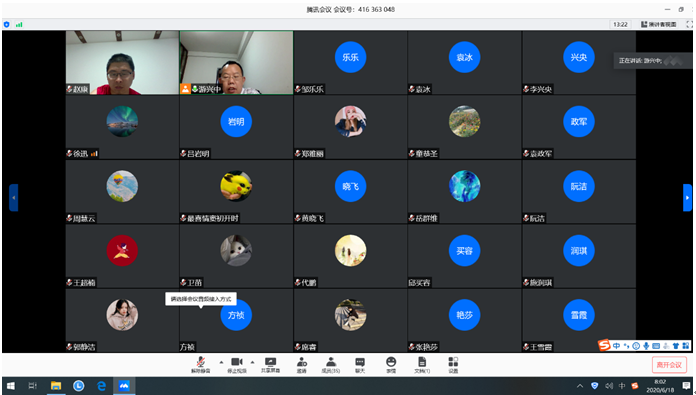Open the invite participants icon
Image resolution: width=696 pixels, height=395 pixels.
(x=302, y=365)
